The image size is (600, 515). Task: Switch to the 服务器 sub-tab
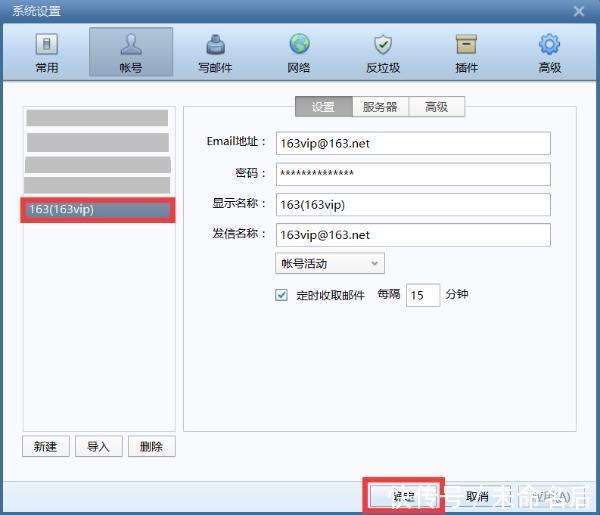[x=380, y=106]
